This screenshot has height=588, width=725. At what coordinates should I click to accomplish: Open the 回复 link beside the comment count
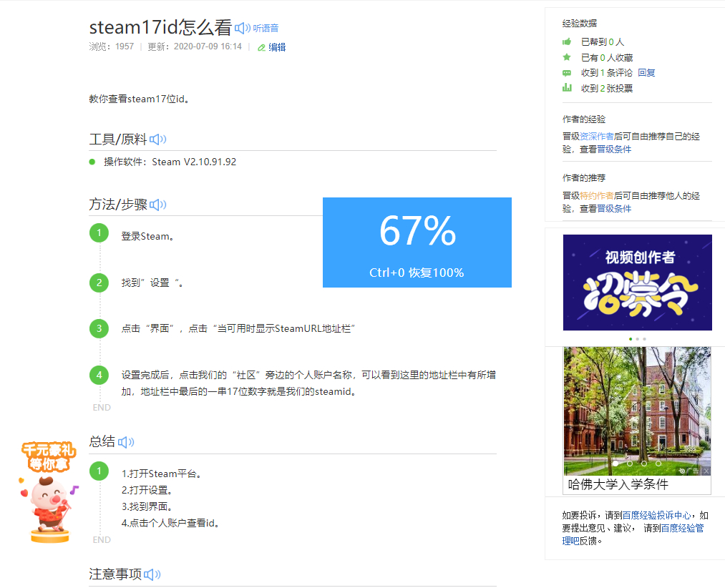[646, 72]
